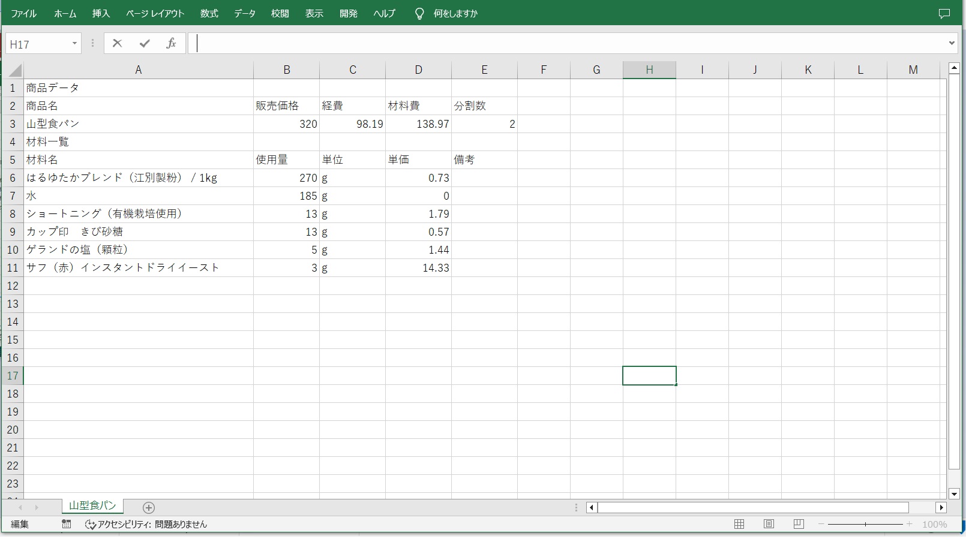
Task: Click the 100% zoom level
Action: point(935,524)
